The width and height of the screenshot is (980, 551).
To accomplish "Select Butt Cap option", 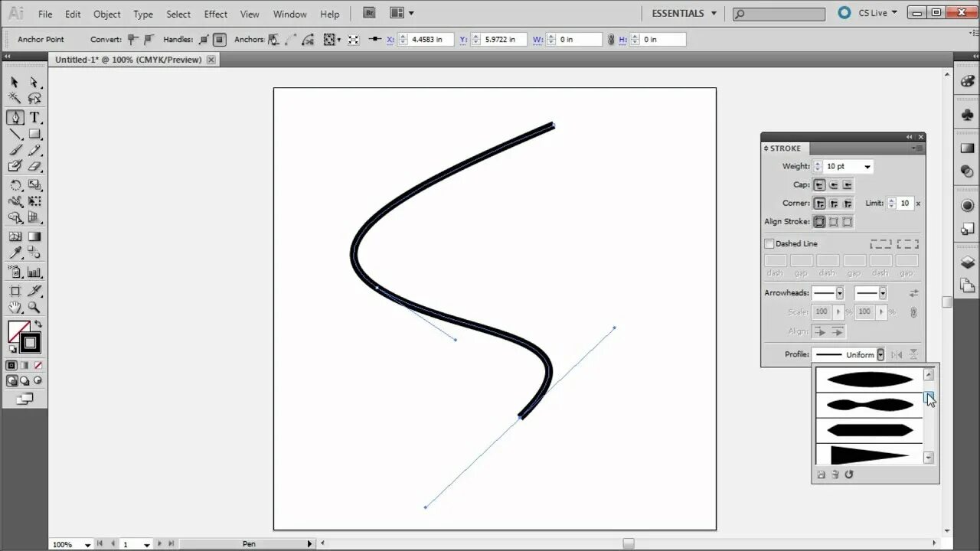I will click(x=819, y=184).
